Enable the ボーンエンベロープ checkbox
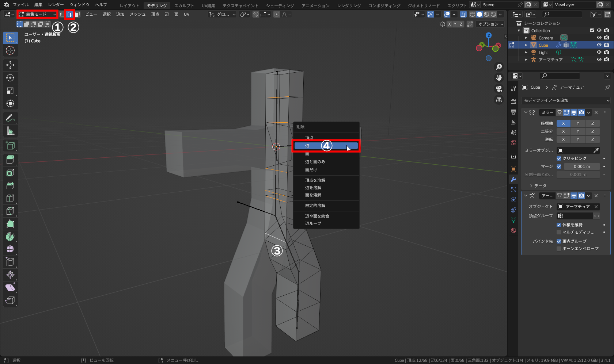The height and width of the screenshot is (364, 614). 559,249
